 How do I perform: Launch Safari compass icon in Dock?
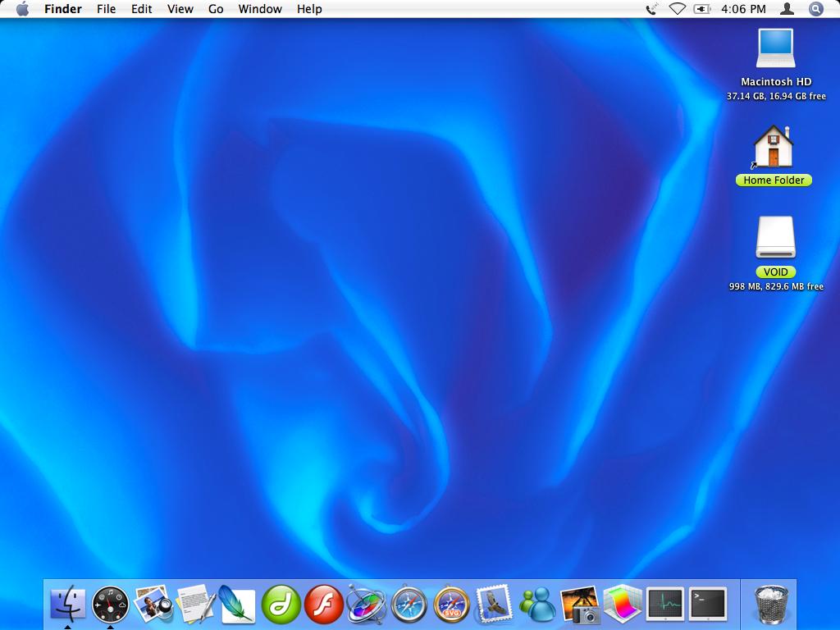(409, 605)
